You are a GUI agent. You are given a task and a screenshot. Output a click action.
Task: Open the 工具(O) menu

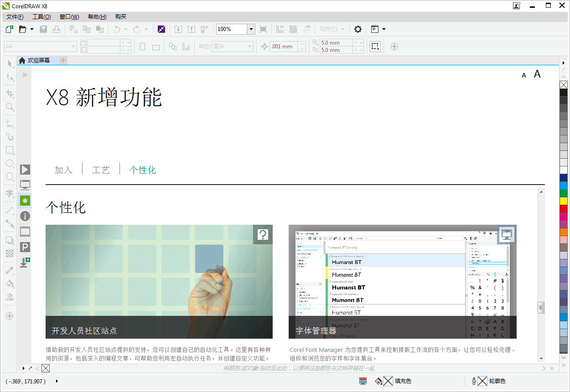click(x=41, y=17)
